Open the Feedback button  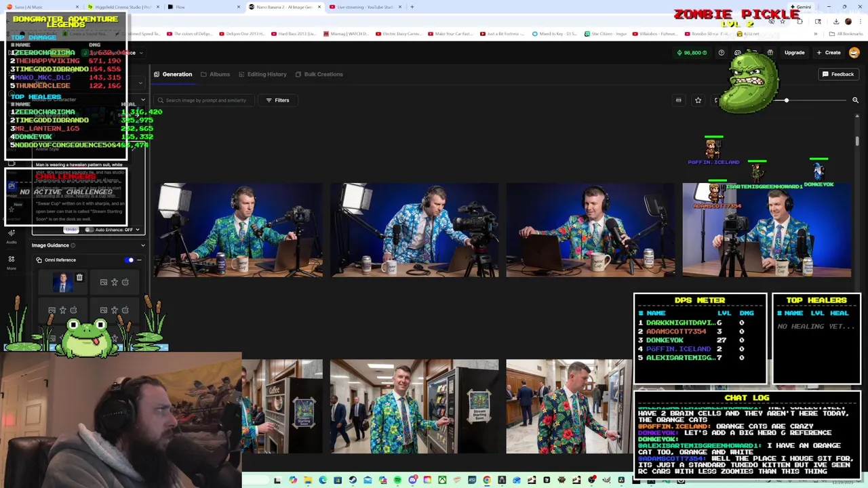coord(838,74)
